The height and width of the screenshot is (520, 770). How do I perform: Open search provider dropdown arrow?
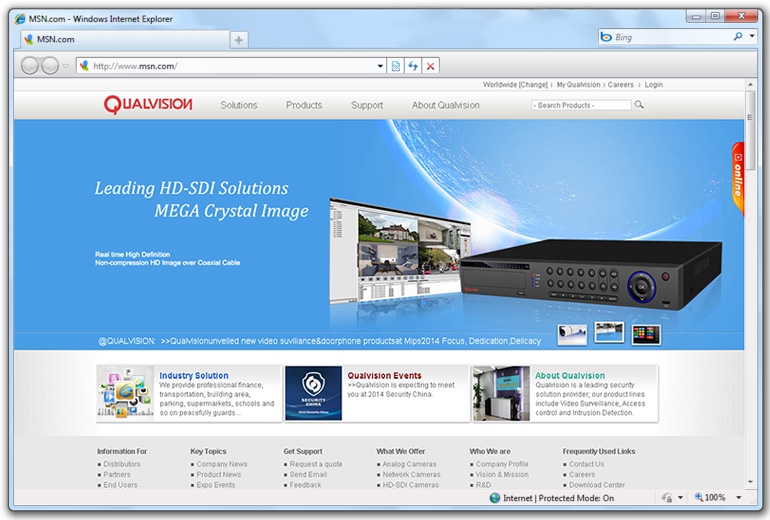pyautogui.click(x=752, y=36)
